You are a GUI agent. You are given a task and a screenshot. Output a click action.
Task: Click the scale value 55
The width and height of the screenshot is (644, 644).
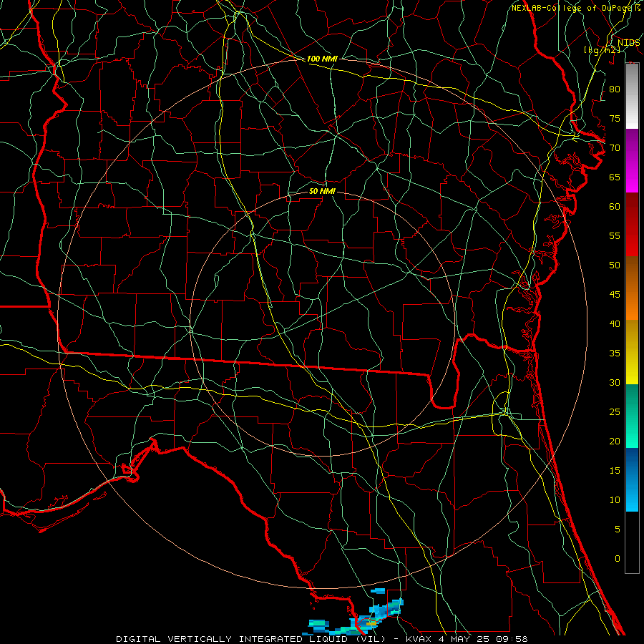point(615,235)
